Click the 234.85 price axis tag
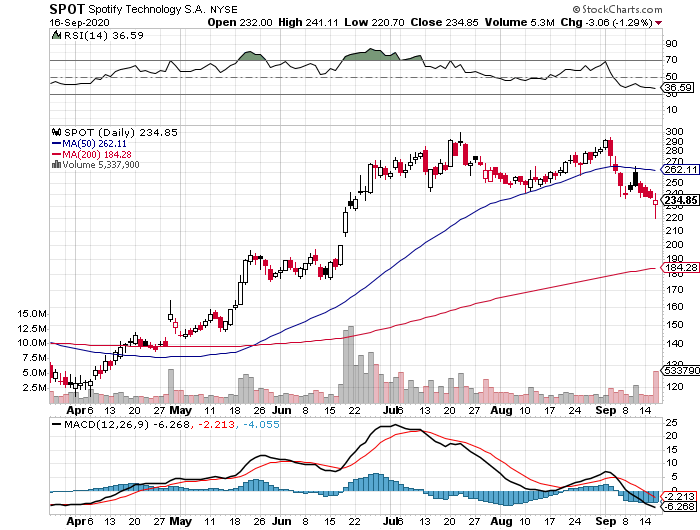Screen dimensions: 700x530 click(681, 200)
